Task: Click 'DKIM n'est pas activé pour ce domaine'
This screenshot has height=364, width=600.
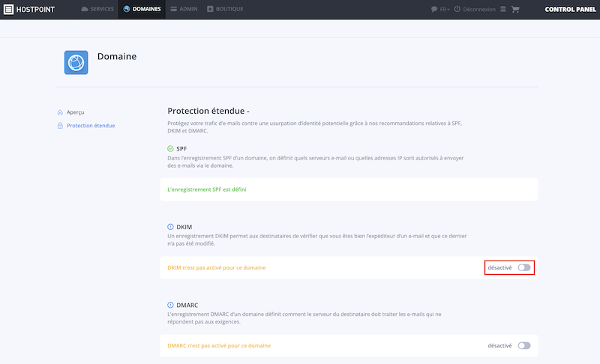Action: coord(217,267)
